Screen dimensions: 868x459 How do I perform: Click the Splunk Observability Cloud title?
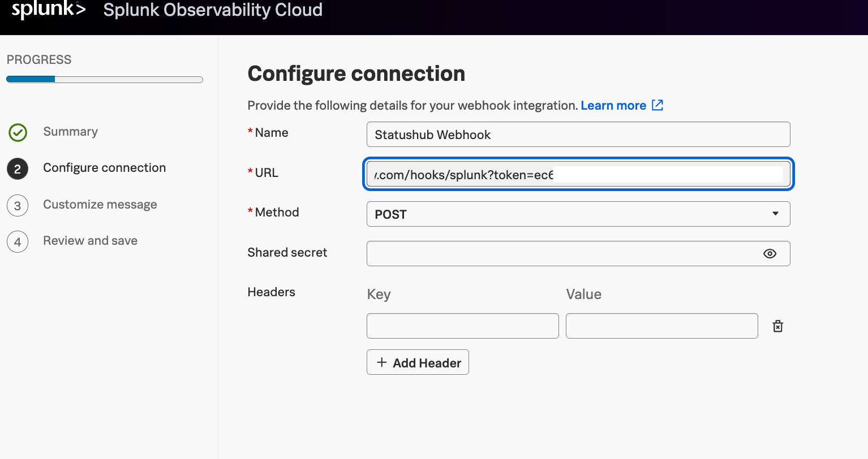[x=213, y=10]
